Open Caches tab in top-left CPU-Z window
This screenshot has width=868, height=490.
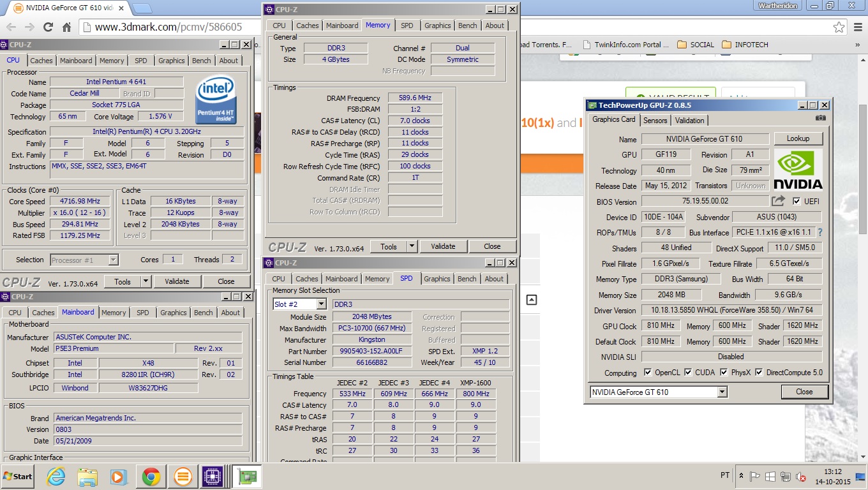[x=41, y=61]
